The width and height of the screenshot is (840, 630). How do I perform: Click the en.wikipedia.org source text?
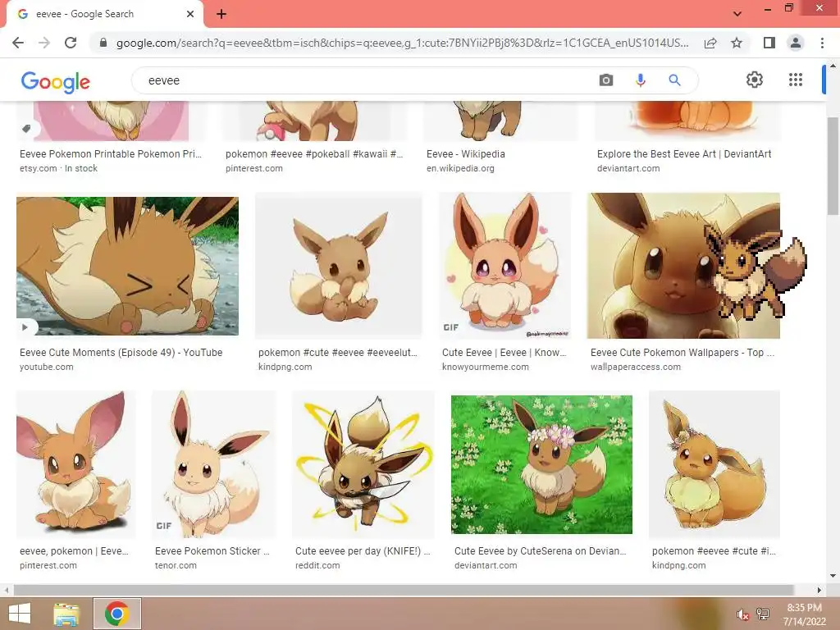click(460, 168)
